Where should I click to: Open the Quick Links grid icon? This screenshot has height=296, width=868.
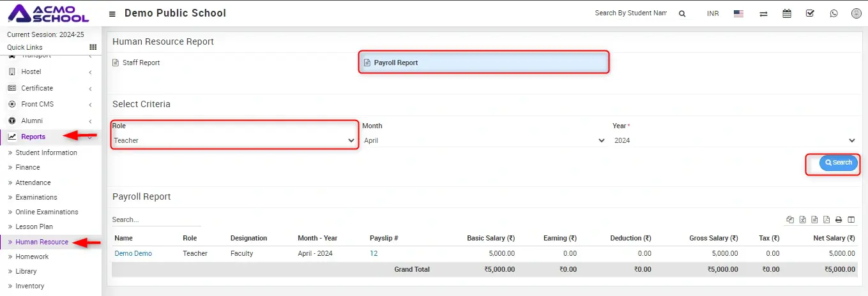click(93, 47)
